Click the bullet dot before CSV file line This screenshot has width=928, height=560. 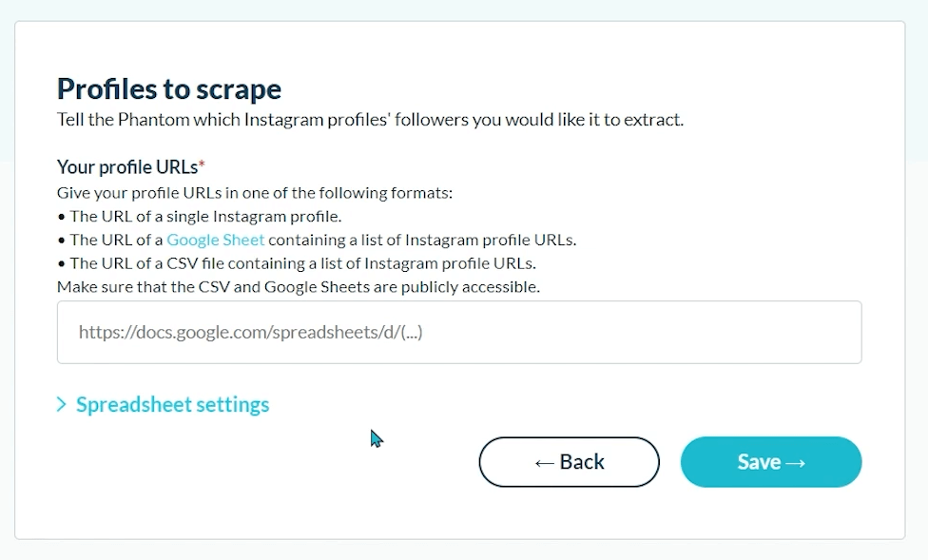(62, 264)
